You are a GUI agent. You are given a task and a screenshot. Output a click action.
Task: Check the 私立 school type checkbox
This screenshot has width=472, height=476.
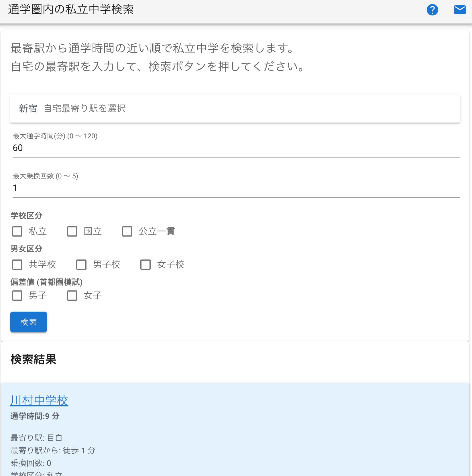click(17, 231)
